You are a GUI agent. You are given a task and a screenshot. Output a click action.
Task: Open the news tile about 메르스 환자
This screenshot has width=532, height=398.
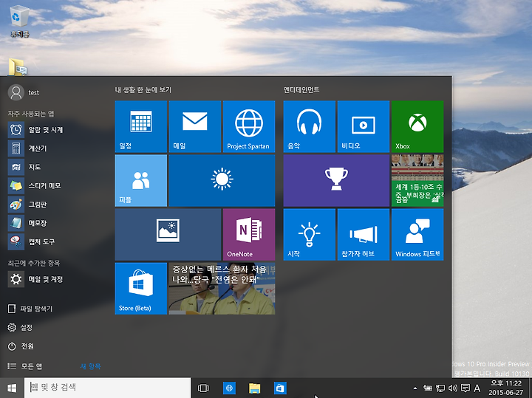222,288
